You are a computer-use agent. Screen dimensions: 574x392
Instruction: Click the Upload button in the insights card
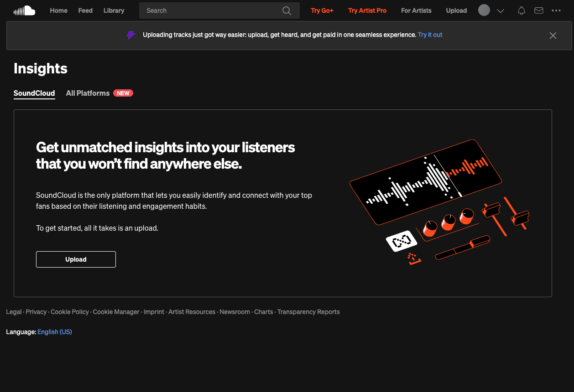tap(76, 259)
